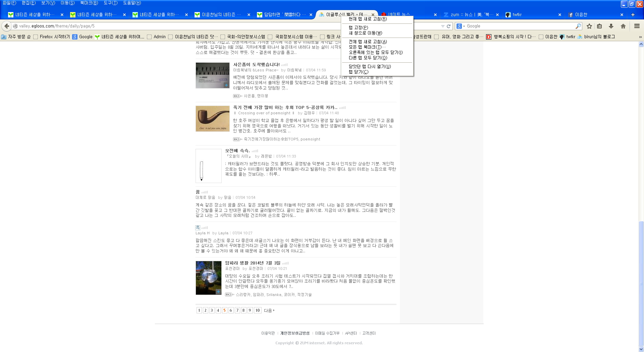Reload the page with the refresh icon
The height and width of the screenshot is (352, 644).
[448, 26]
